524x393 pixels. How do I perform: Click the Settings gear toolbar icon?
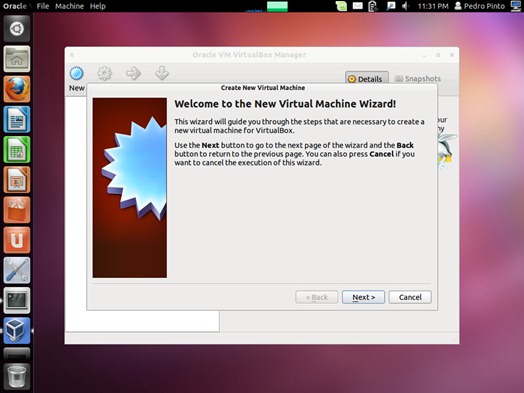(x=105, y=73)
